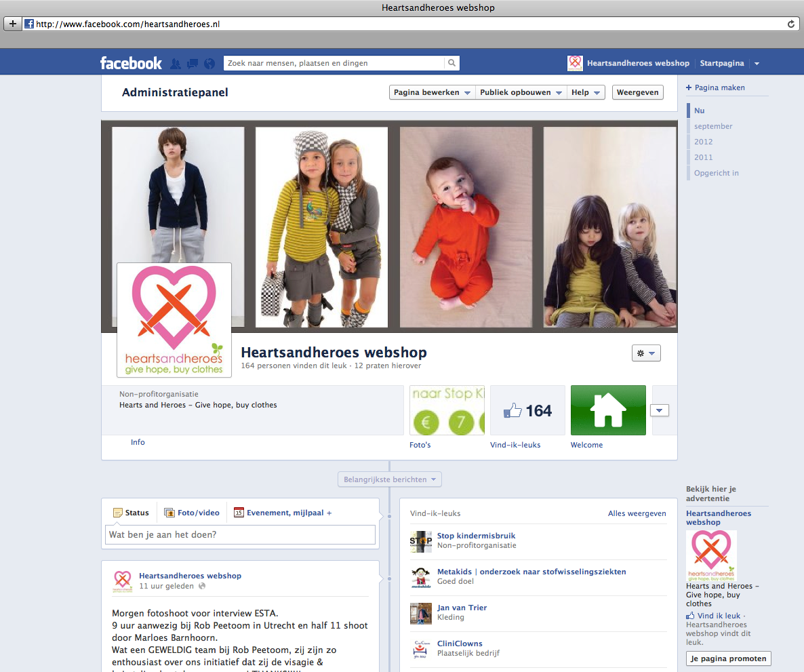
Task: Click the post author avatar icon
Action: click(x=123, y=581)
